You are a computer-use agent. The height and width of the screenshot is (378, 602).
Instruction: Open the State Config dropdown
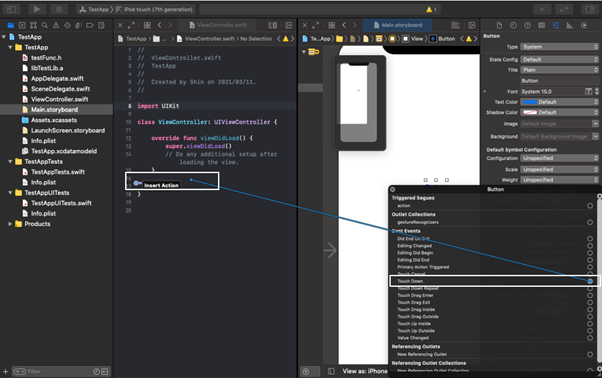pyautogui.click(x=559, y=59)
